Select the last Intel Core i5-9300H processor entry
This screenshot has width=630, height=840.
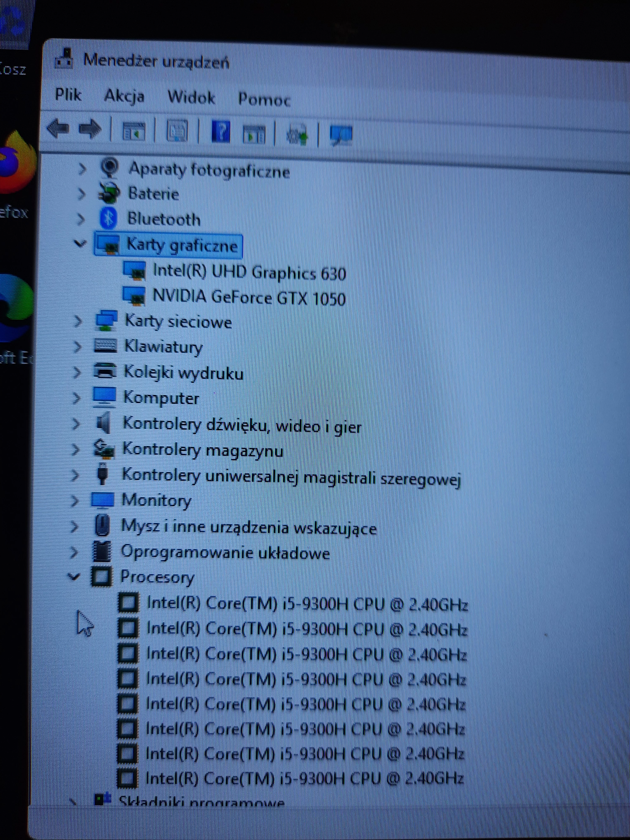pyautogui.click(x=304, y=778)
